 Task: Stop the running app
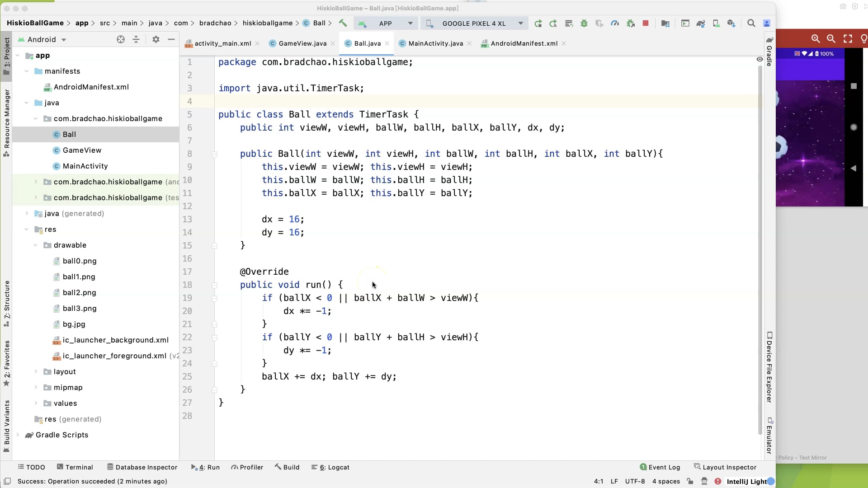(x=646, y=23)
